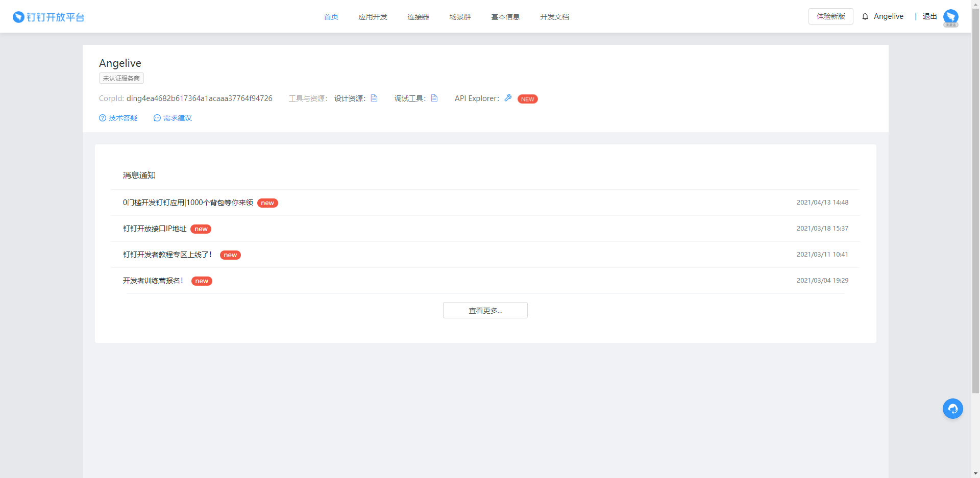The height and width of the screenshot is (478, 980).
Task: Open the 需求建议 link
Action: click(x=178, y=118)
